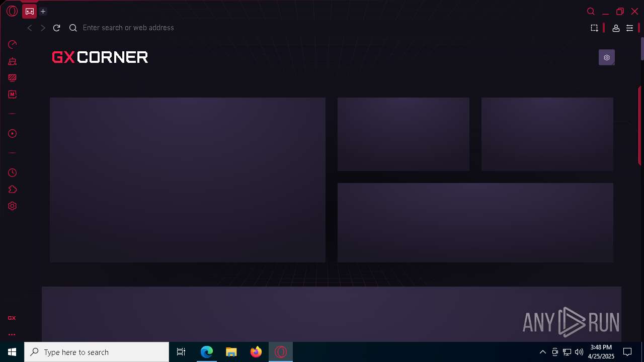644x362 pixels.
Task: Open browsing History clock icon
Action: (13, 173)
